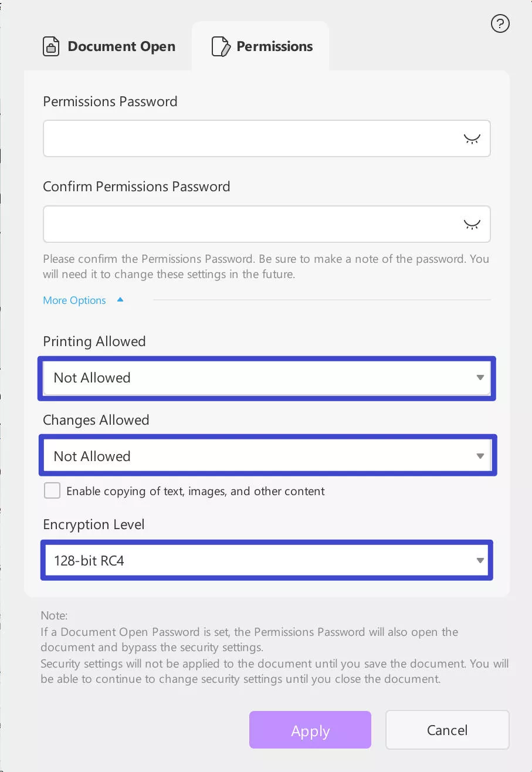532x772 pixels.
Task: Click the Changes Allowed dropdown arrow
Action: (480, 456)
